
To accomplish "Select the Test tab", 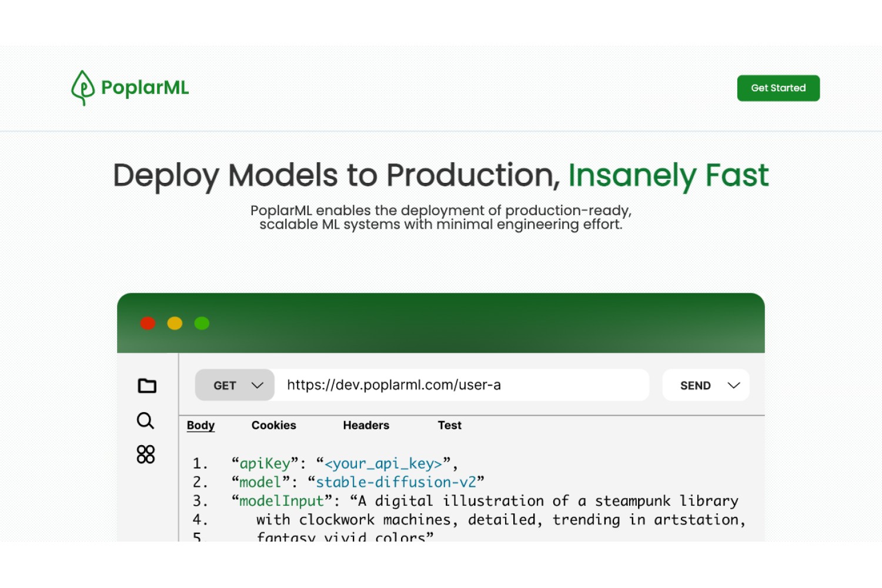I will tap(450, 425).
